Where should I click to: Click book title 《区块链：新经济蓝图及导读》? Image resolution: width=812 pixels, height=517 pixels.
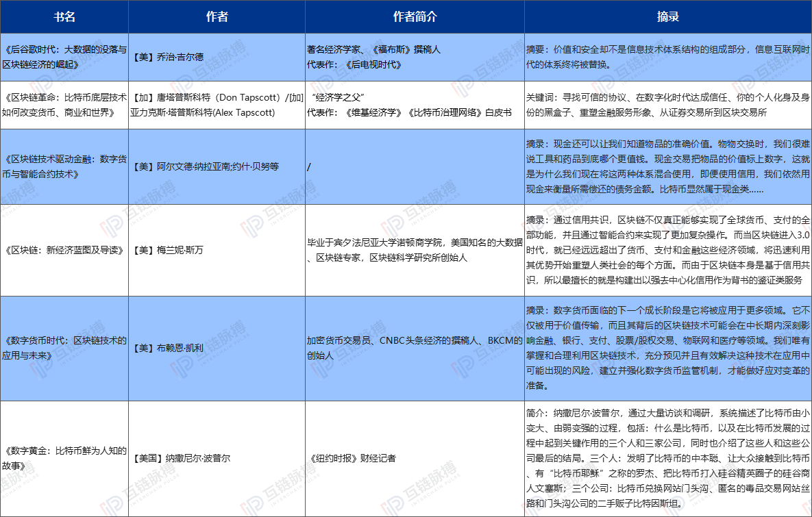64,250
